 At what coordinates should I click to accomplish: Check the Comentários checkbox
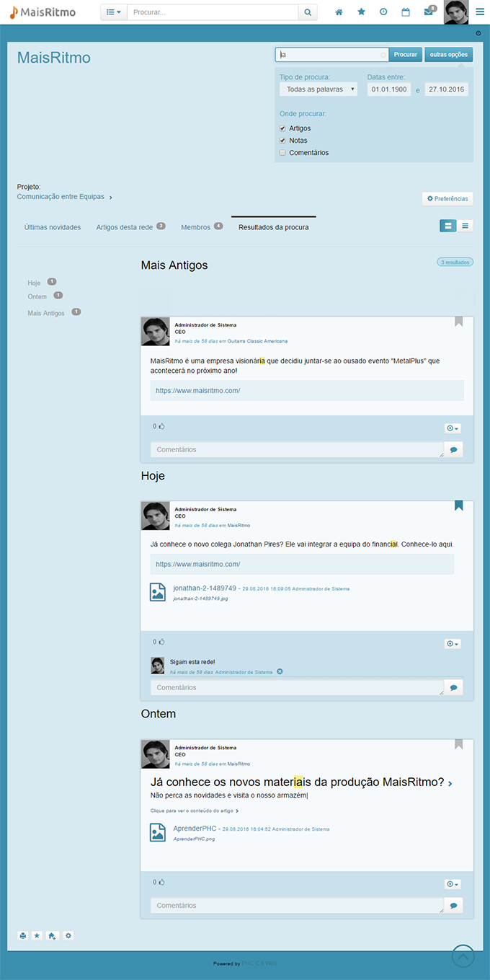282,153
